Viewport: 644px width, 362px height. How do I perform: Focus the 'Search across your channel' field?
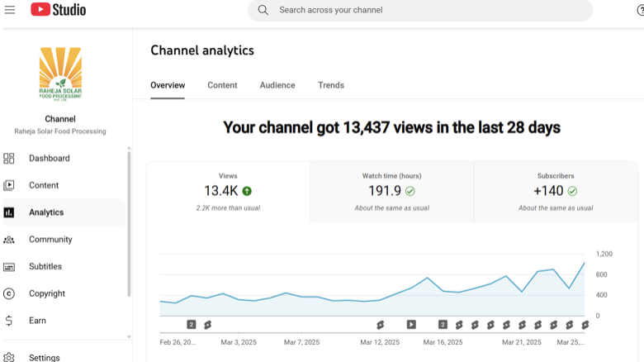click(x=419, y=10)
